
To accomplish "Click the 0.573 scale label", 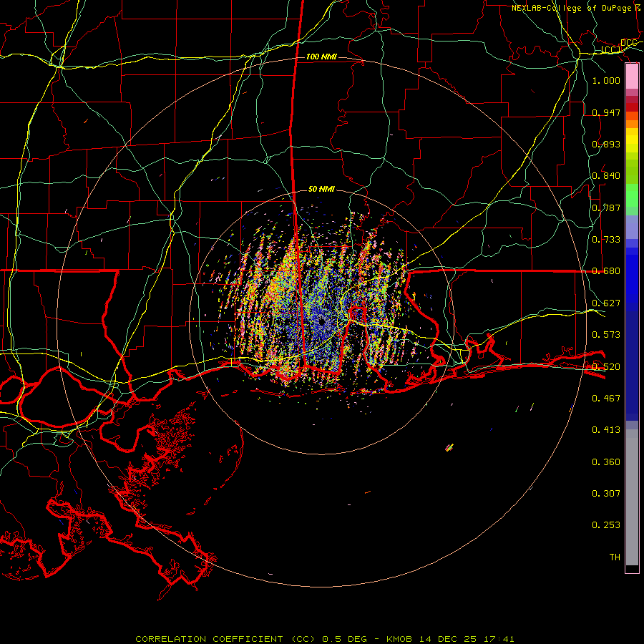I will (606, 334).
